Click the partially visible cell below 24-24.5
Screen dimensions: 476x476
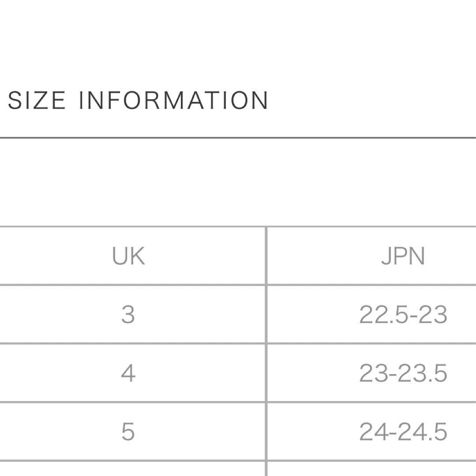click(372, 469)
